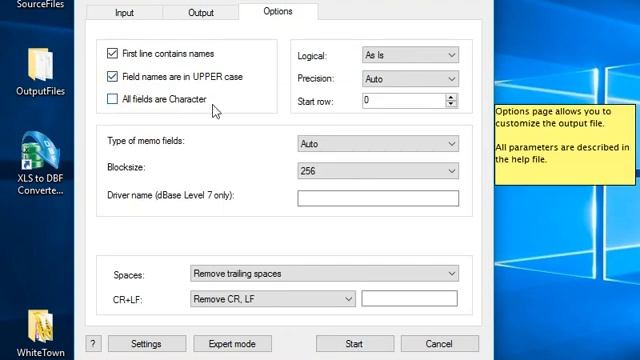Click the empty field beside CR+LF dropdown

click(409, 298)
